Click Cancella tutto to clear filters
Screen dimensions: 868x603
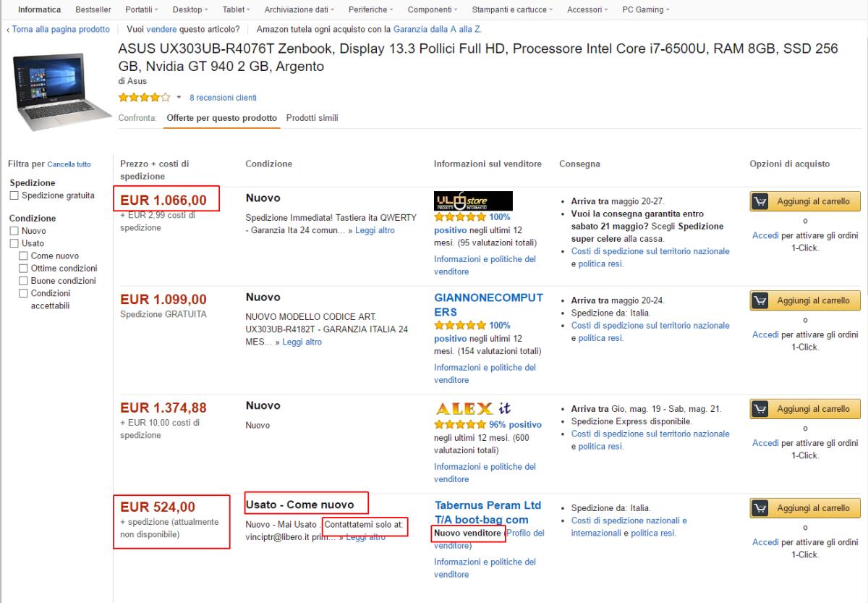[x=69, y=164]
